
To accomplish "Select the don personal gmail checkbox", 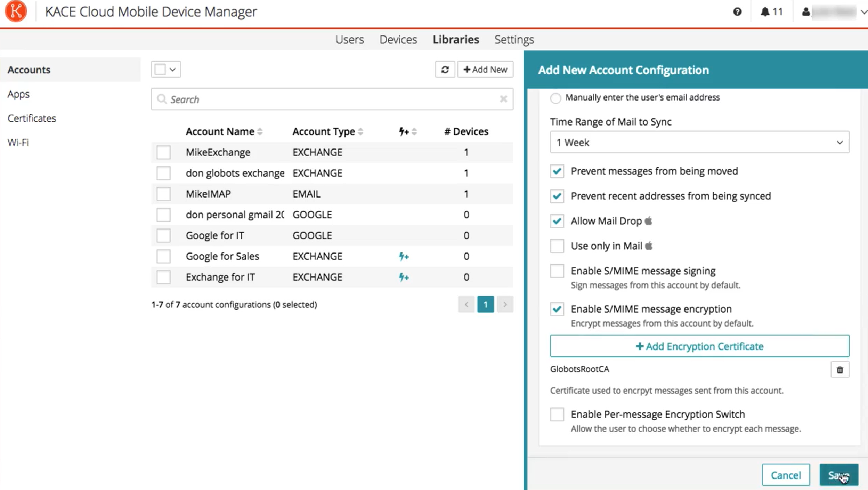I will [163, 215].
